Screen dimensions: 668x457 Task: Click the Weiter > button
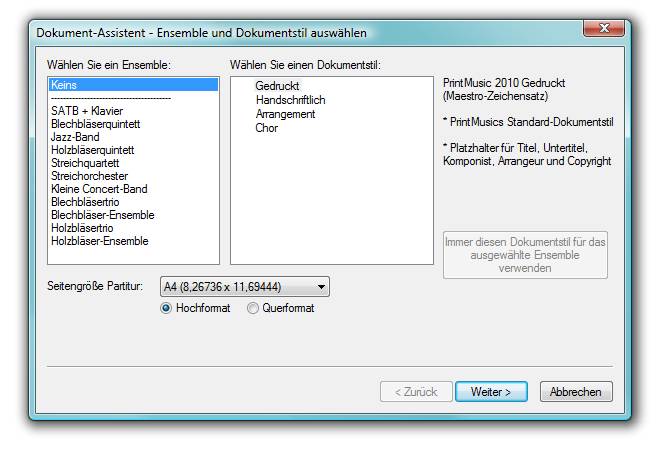point(491,391)
